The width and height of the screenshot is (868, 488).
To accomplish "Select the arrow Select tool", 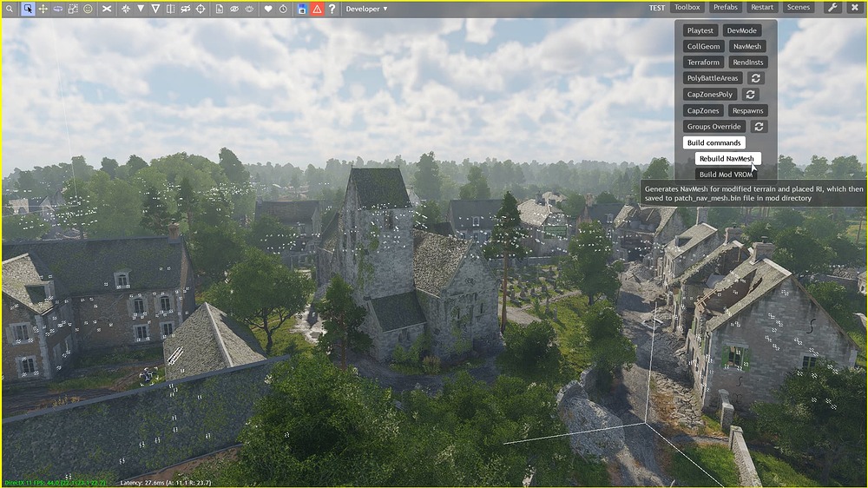I will 29,9.
